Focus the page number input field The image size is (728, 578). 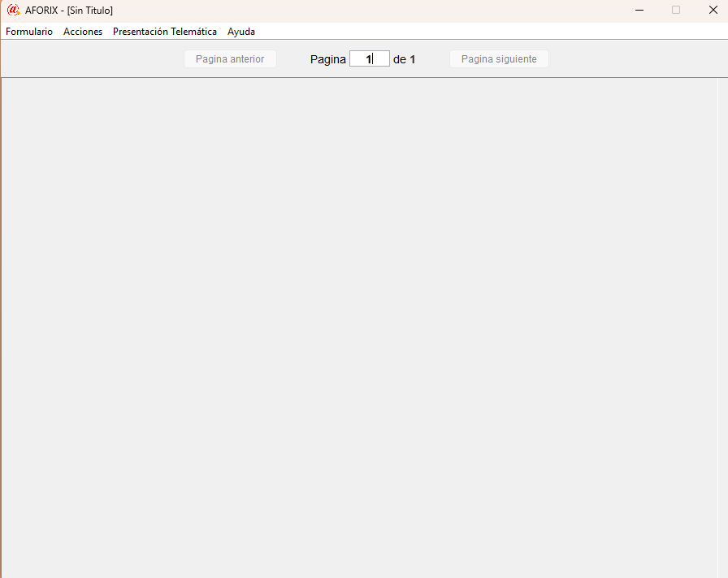point(369,59)
